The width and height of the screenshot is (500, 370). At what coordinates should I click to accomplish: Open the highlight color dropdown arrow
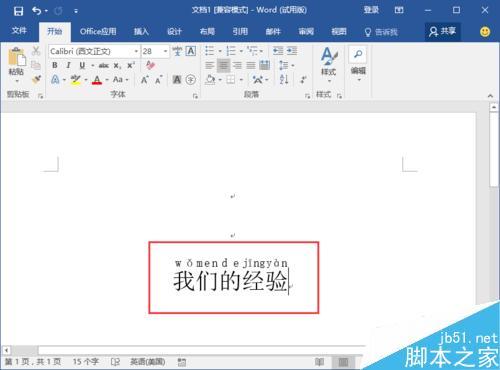click(86, 80)
